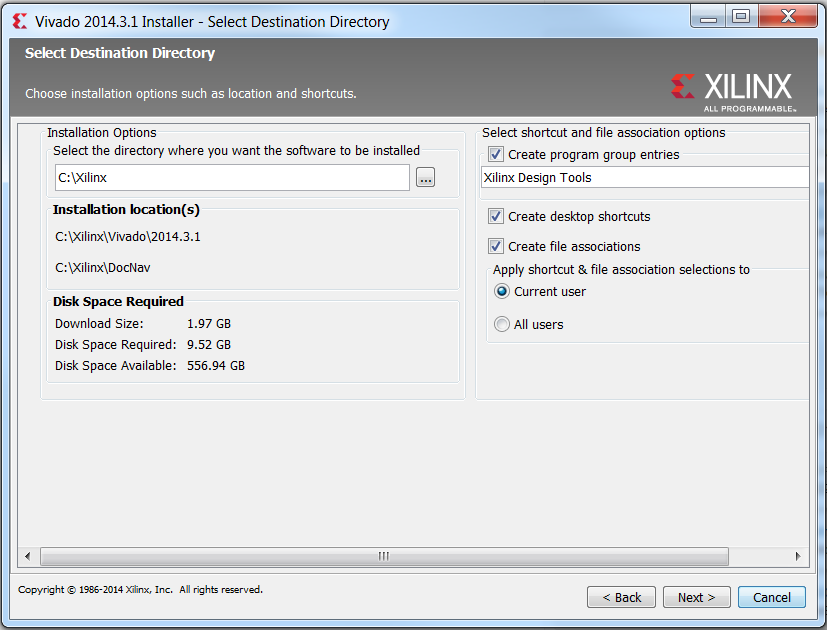Screen dimensions: 827x630
Task: Uncheck Create desktop shortcuts
Action: (x=496, y=216)
